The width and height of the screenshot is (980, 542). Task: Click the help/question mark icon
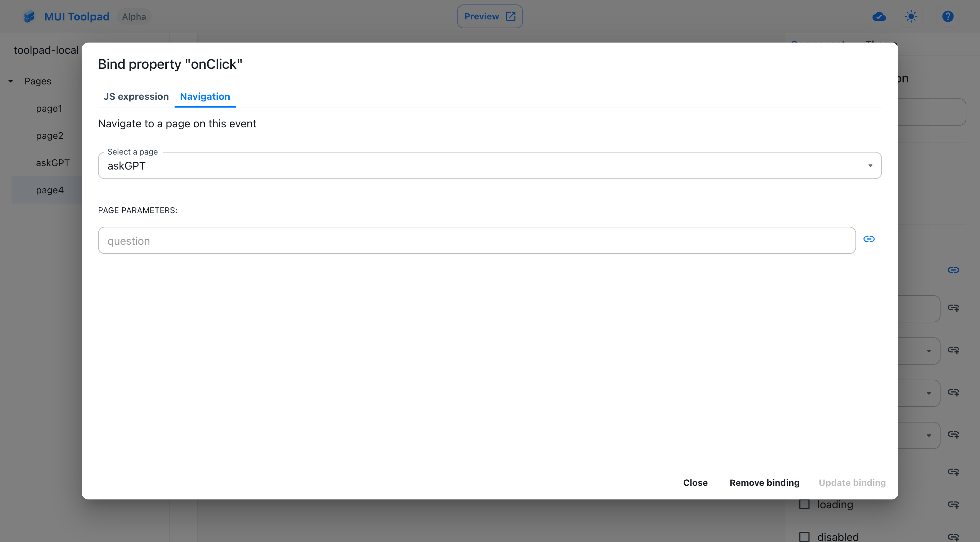click(x=947, y=16)
